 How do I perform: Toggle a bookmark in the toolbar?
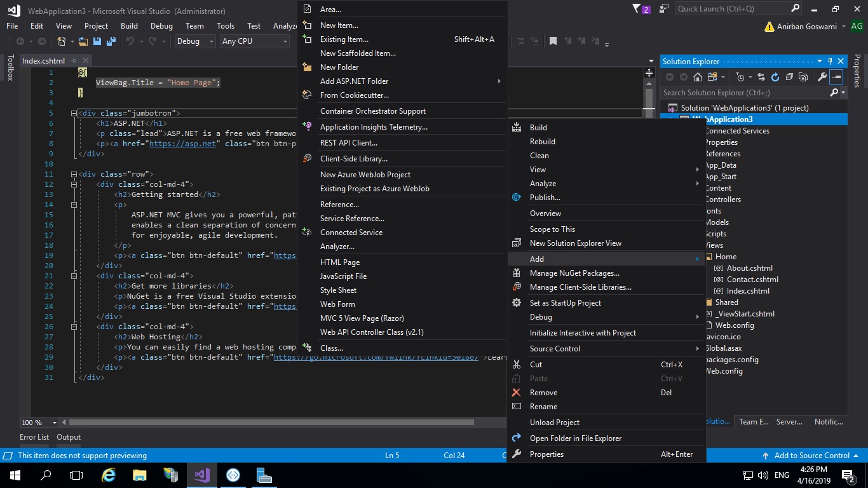click(x=552, y=40)
